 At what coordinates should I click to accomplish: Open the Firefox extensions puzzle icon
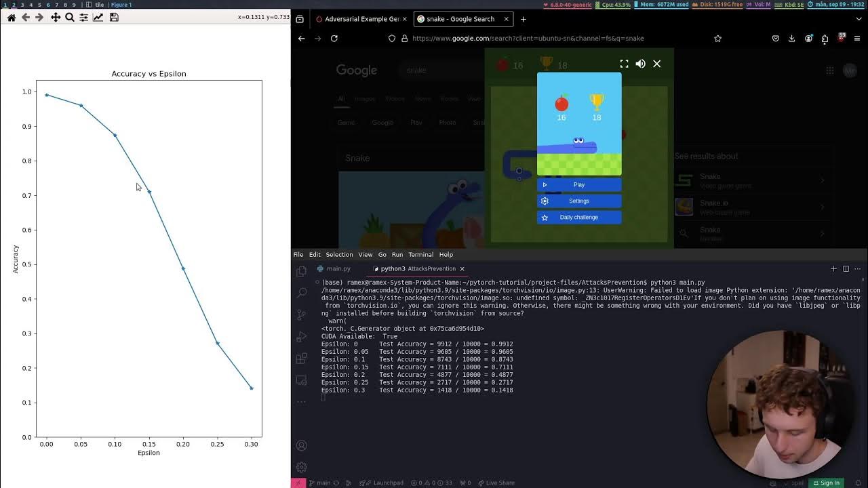tap(825, 39)
